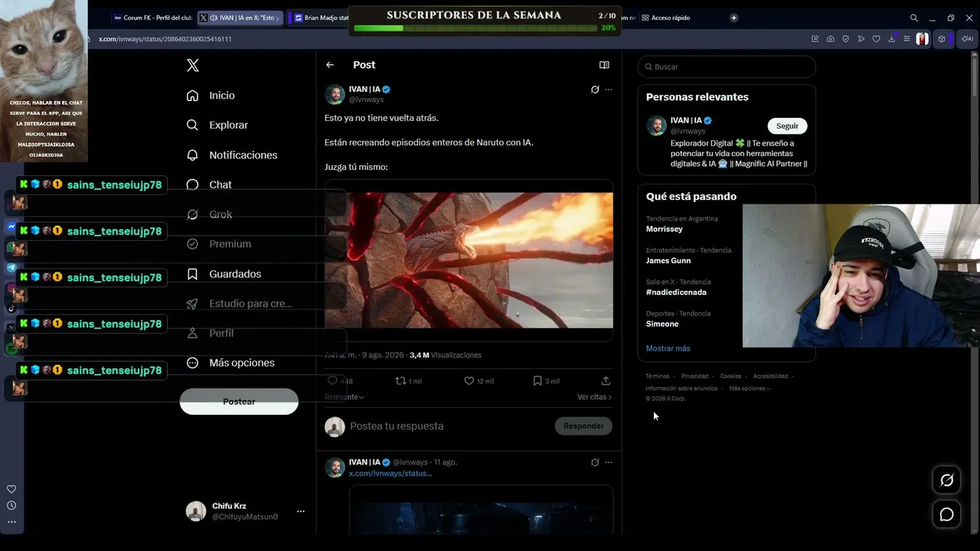The image size is (980, 551).
Task: Open the Morrissey trending topic
Action: click(665, 229)
